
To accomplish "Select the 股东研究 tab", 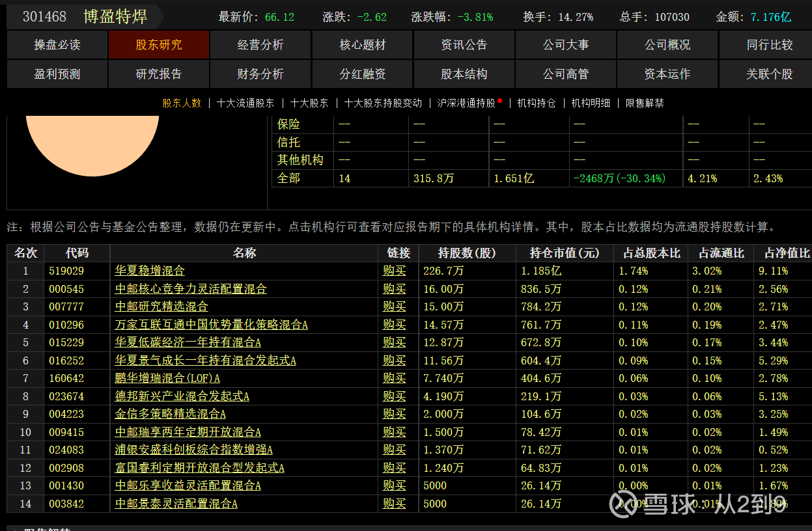I will click(159, 45).
